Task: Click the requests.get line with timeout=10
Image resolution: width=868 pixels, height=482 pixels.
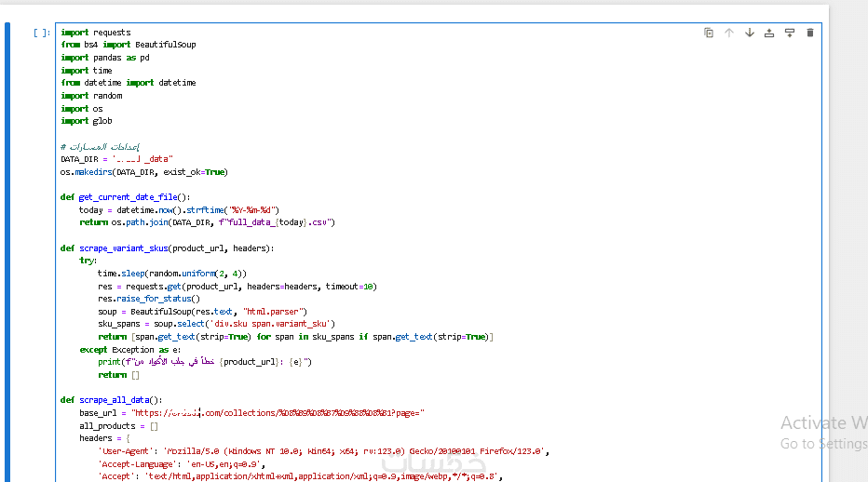Action: click(x=237, y=287)
